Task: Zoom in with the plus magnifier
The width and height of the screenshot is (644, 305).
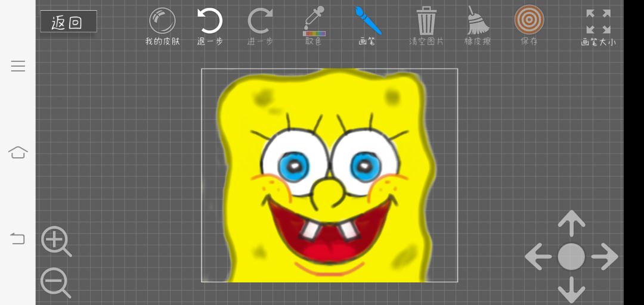Action: click(56, 241)
